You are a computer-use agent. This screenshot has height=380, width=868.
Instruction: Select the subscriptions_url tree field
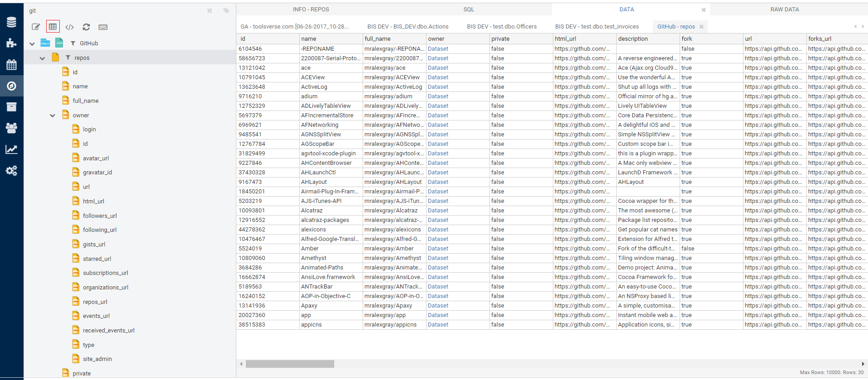(106, 273)
